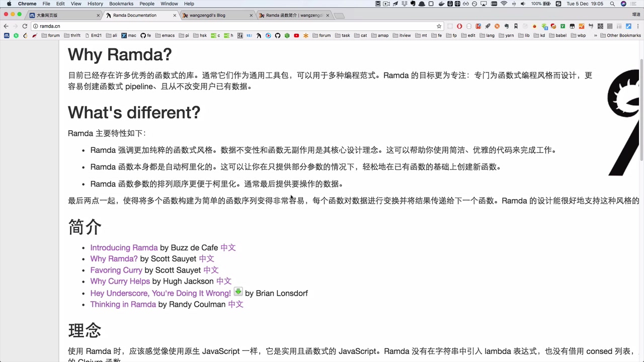
Task: Expand the forum bookmark folder beside thrift
Action: tap(50, 36)
